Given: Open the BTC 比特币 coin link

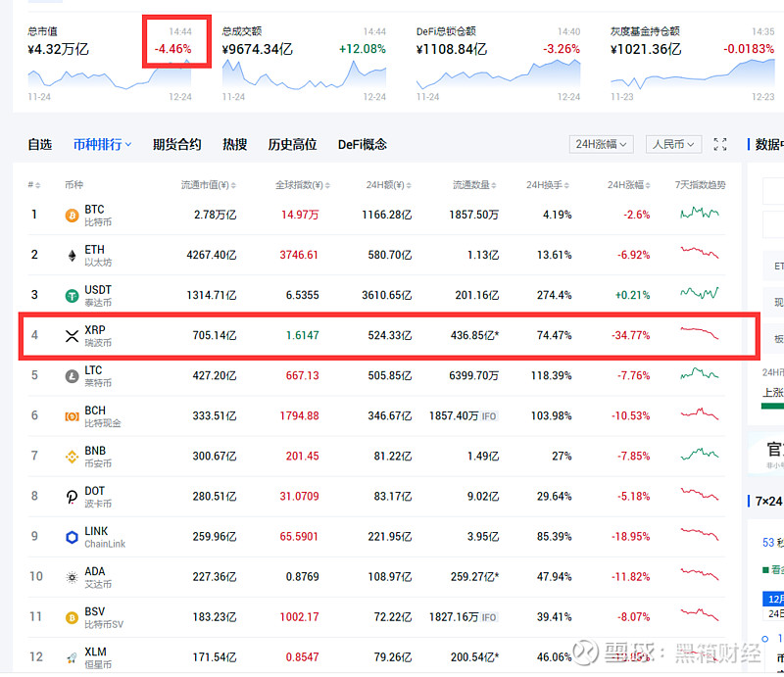Looking at the screenshot, I should 98,216.
